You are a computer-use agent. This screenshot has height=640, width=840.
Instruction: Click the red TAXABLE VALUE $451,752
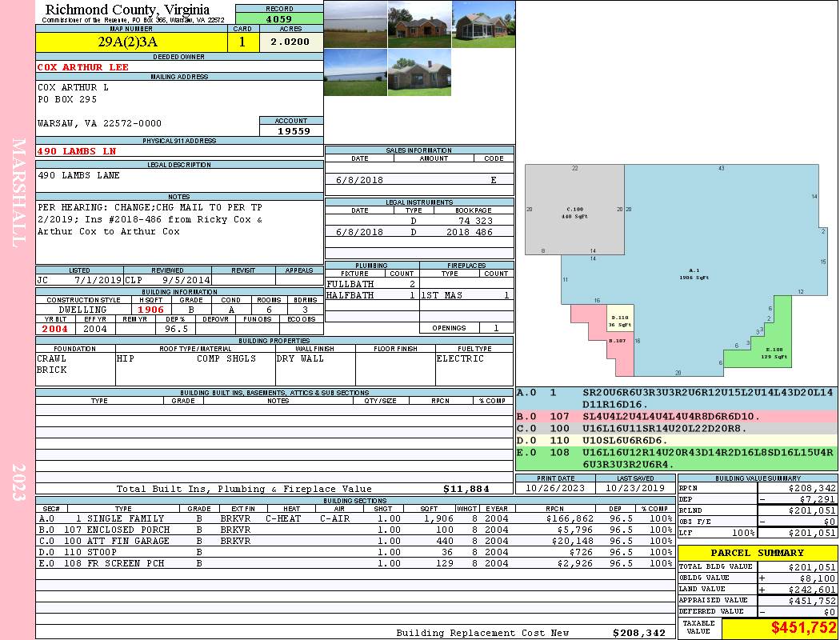803,628
